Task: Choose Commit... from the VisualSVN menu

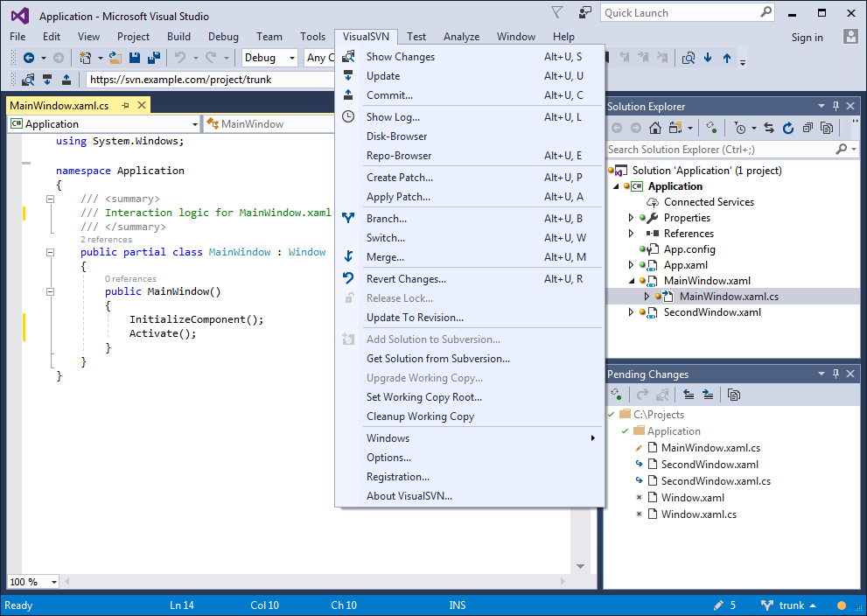Action: (389, 95)
